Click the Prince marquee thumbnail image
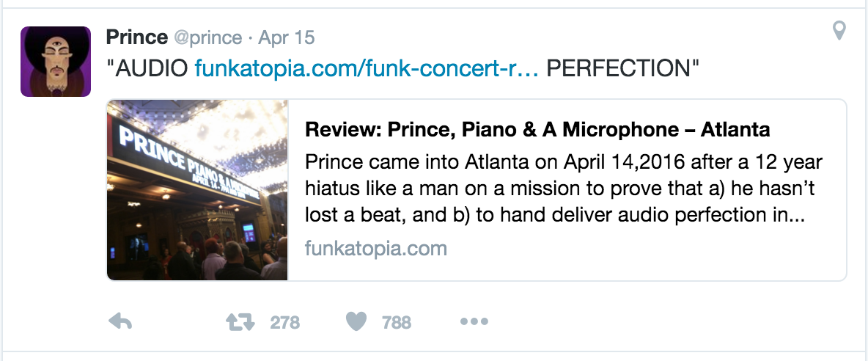868x361 pixels. [197, 190]
